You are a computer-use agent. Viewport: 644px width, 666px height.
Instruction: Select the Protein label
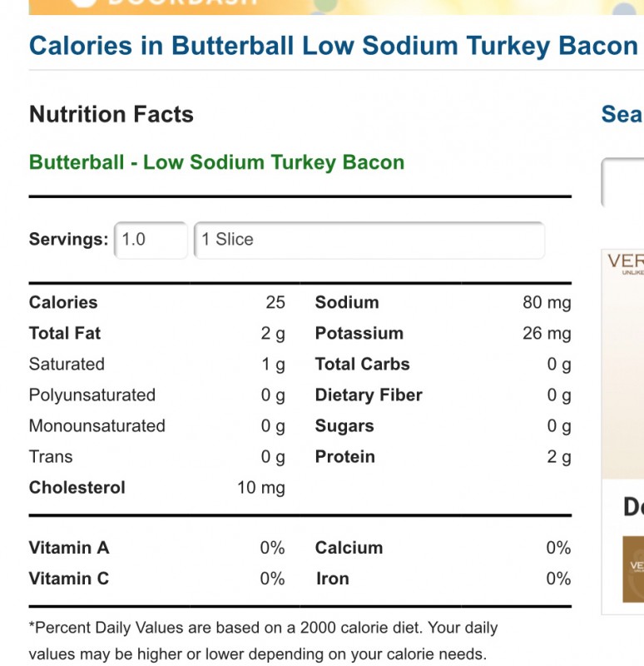(344, 457)
